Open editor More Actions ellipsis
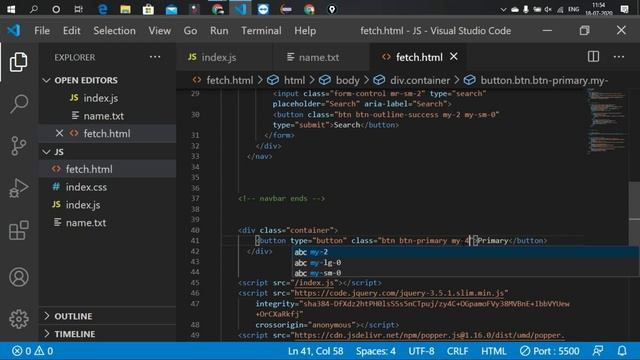The height and width of the screenshot is (360, 640). [x=619, y=57]
